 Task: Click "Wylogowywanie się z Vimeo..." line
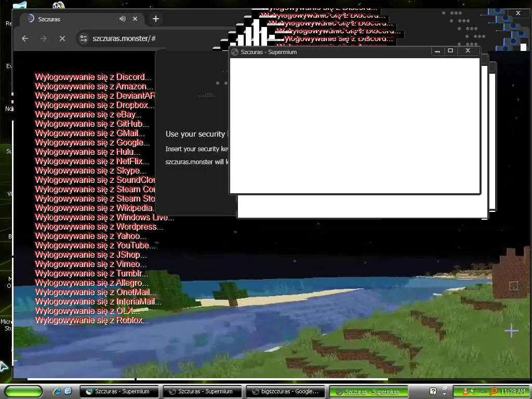point(91,264)
